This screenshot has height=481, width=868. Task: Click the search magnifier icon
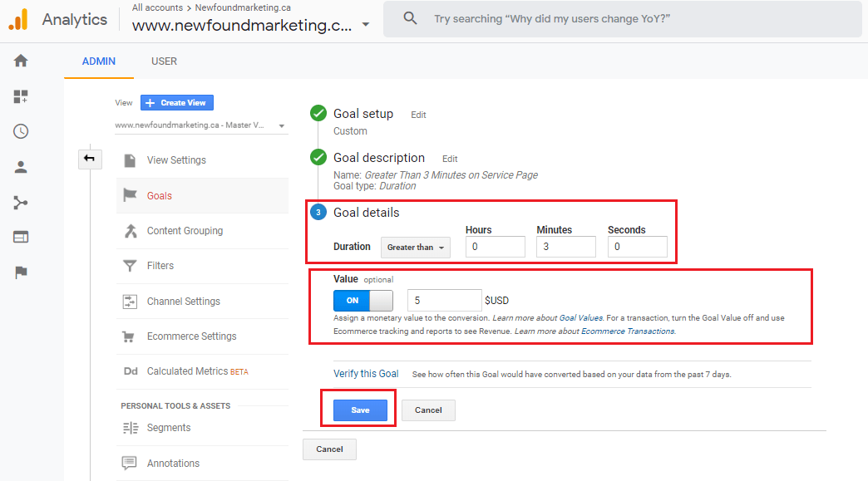point(410,18)
